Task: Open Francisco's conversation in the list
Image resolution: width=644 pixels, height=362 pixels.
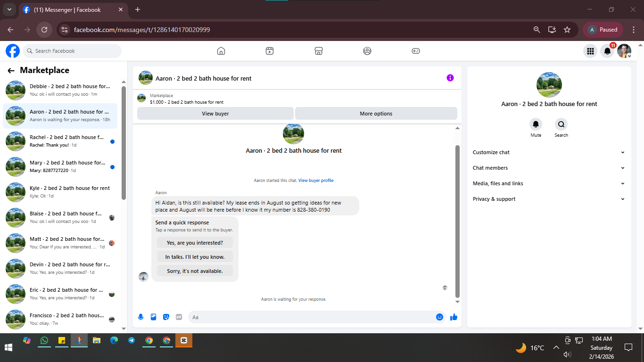Action: coord(60,320)
